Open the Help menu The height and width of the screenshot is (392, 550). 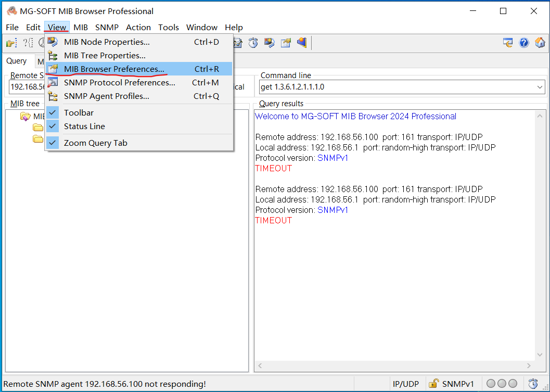coord(234,27)
